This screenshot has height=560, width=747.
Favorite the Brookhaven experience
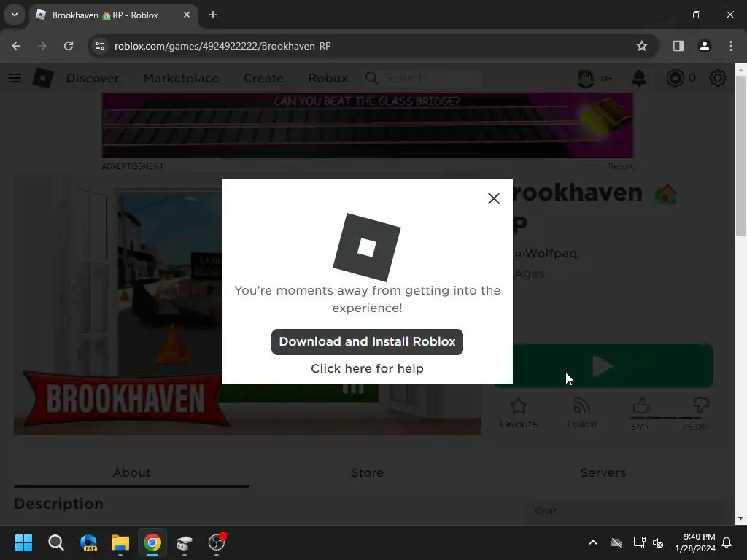click(x=519, y=413)
